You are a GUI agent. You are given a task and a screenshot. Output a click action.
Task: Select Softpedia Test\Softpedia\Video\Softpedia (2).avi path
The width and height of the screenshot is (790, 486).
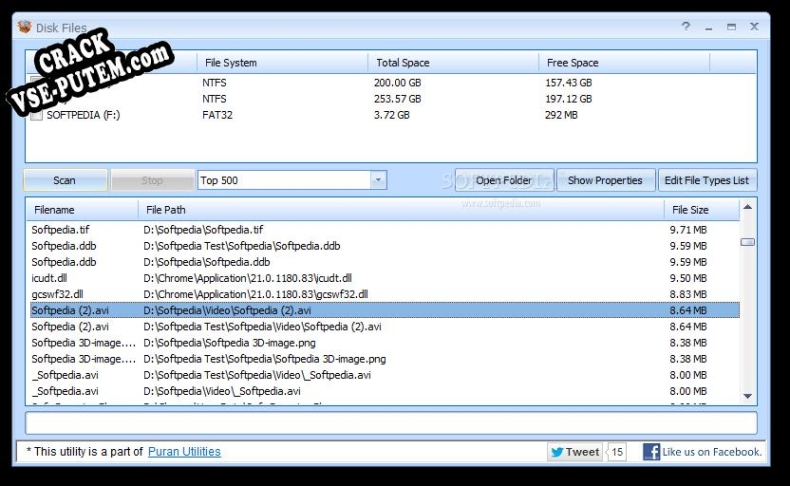[384, 327]
